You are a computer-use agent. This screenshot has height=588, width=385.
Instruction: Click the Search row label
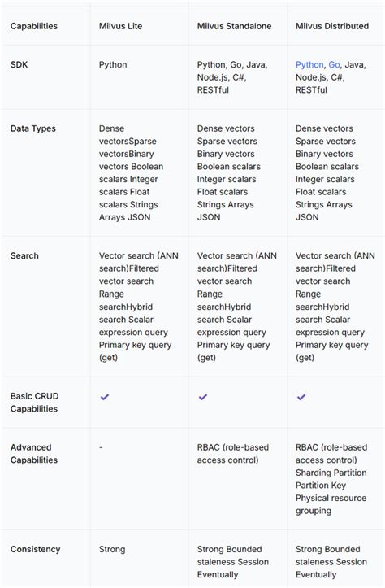[x=24, y=255]
